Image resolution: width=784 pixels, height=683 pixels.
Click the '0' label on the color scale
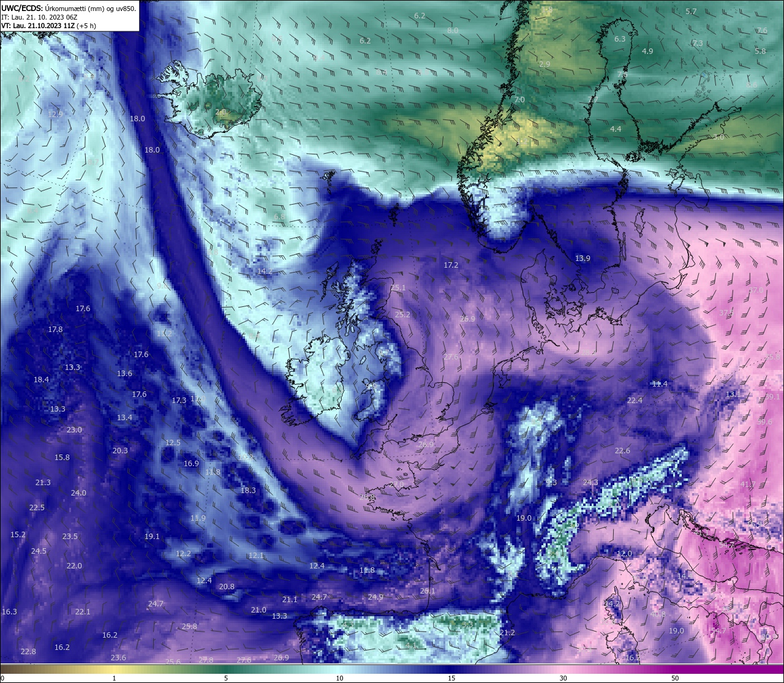coord(2,678)
